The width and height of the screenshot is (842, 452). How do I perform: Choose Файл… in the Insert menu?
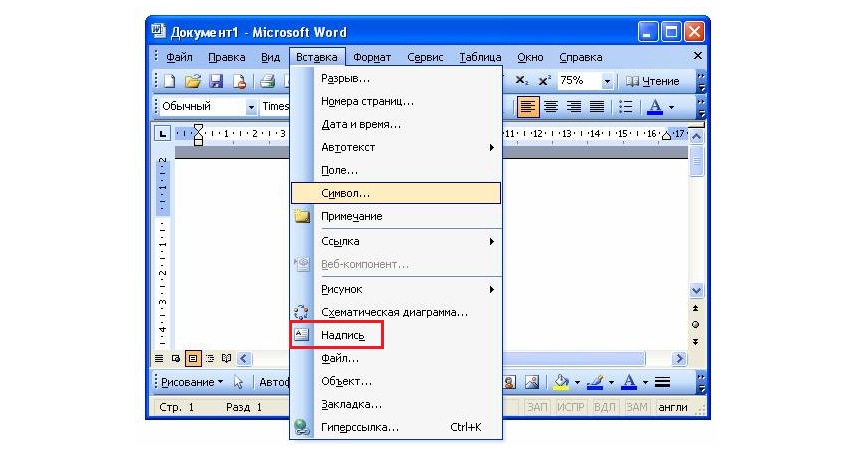(x=396, y=358)
